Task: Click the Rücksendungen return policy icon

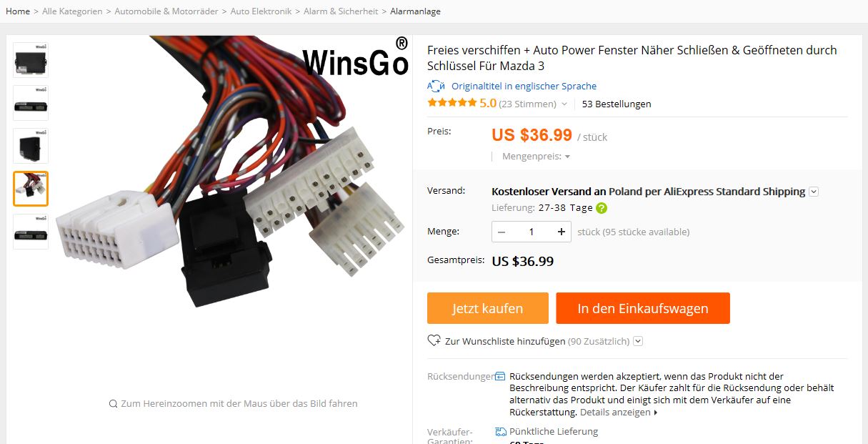Action: click(x=500, y=376)
